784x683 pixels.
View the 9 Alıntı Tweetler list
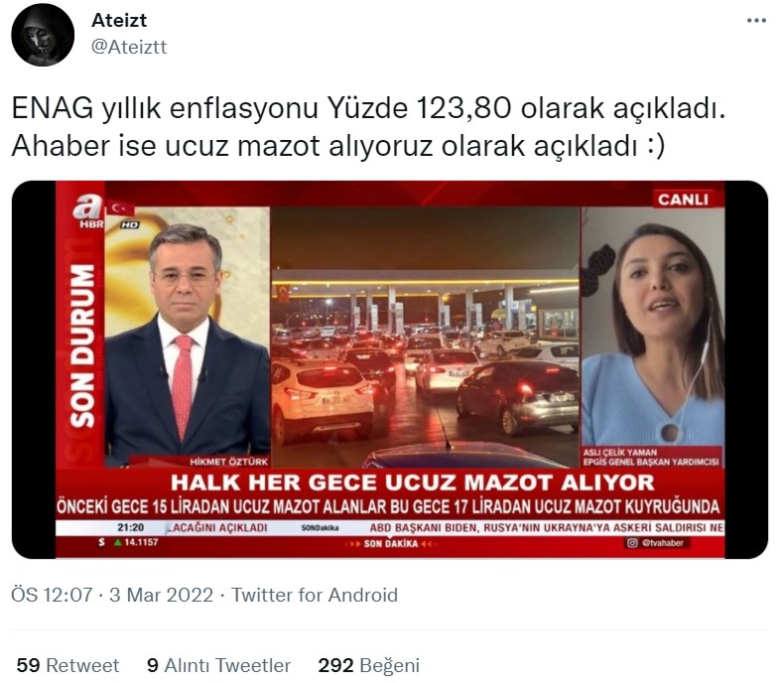[218, 665]
